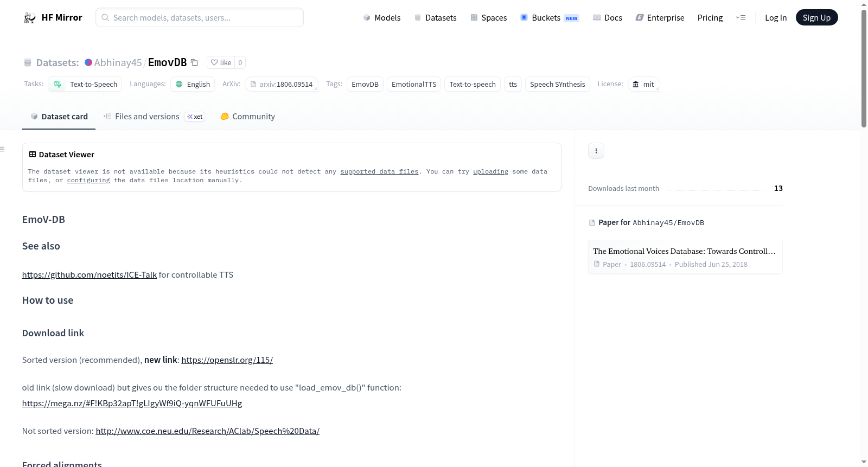Screen dimensions: 868x467
Task: Click the EmotionalTTS tag
Action: (414, 84)
